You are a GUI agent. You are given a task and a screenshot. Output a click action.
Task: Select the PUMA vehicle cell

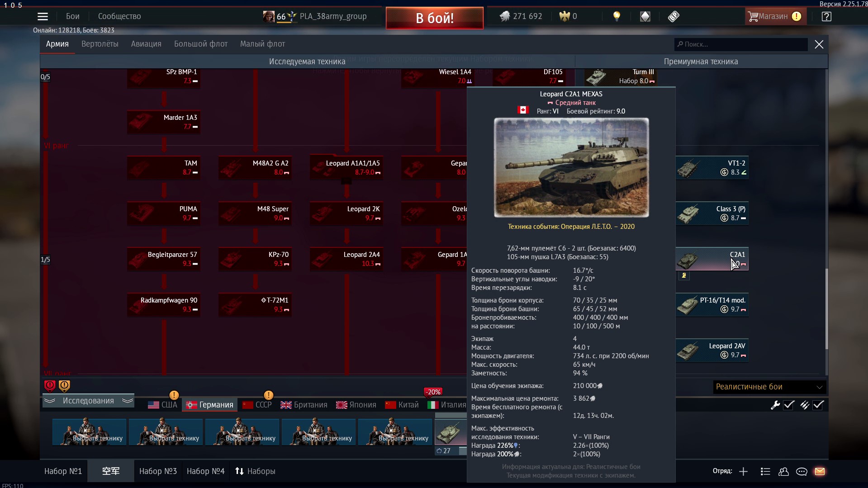click(164, 213)
